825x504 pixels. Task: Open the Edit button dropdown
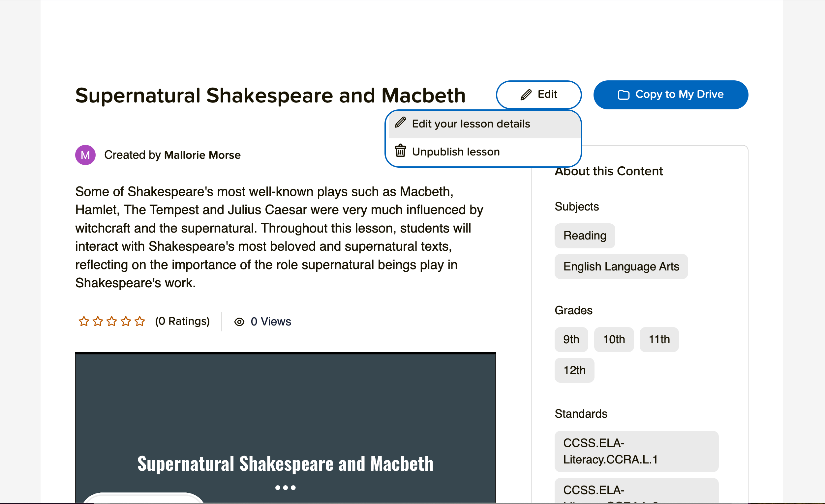[538, 95]
